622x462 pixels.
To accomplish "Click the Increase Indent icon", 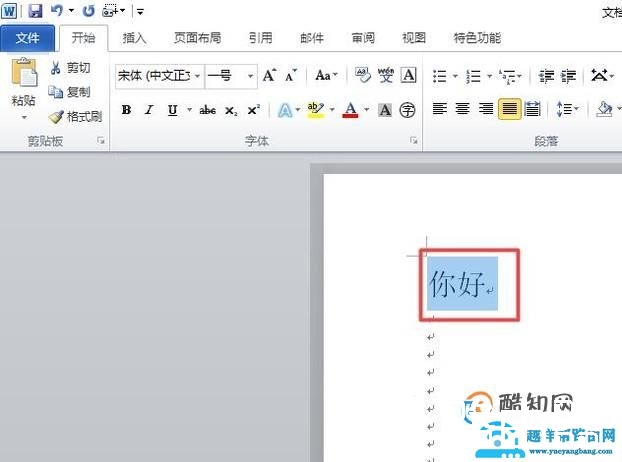I will tap(568, 76).
